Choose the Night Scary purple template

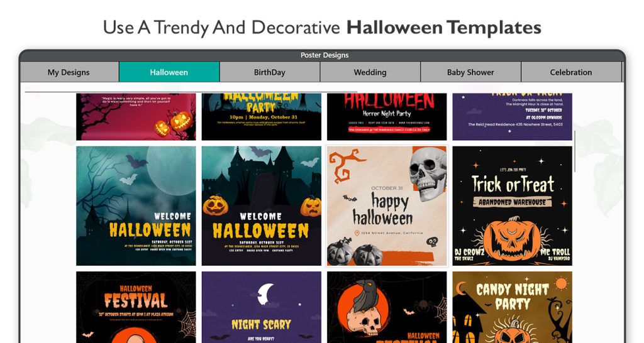click(x=262, y=307)
